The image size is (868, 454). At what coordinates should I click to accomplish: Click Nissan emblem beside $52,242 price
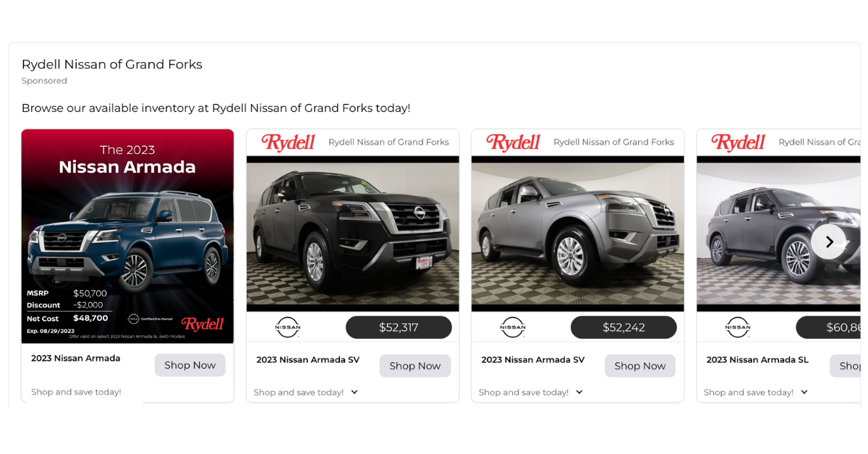click(513, 327)
